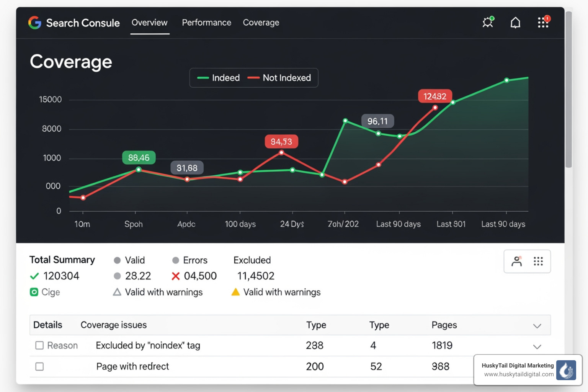This screenshot has width=588, height=392.
Task: Click the green checkmark beside 120304
Action: (x=34, y=276)
